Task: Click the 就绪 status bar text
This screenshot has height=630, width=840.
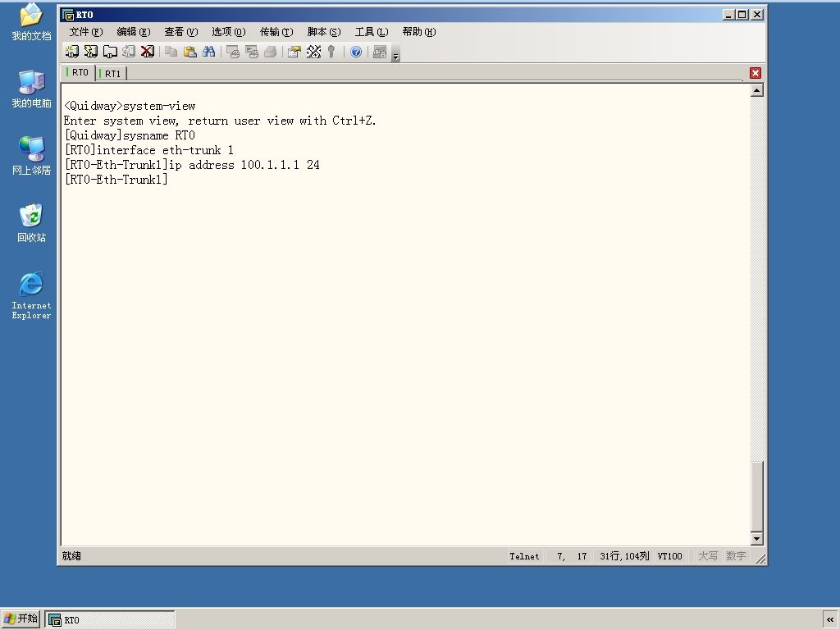Action: click(x=71, y=556)
